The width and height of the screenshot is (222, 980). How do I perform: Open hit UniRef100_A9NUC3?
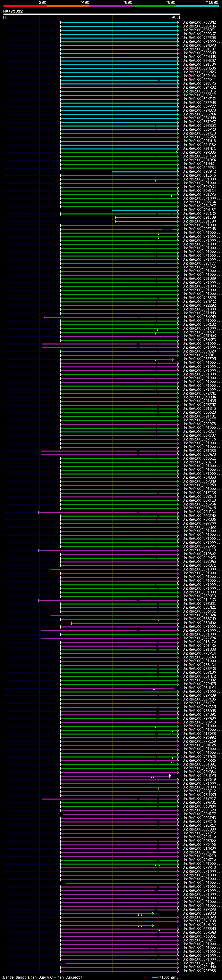199,110
